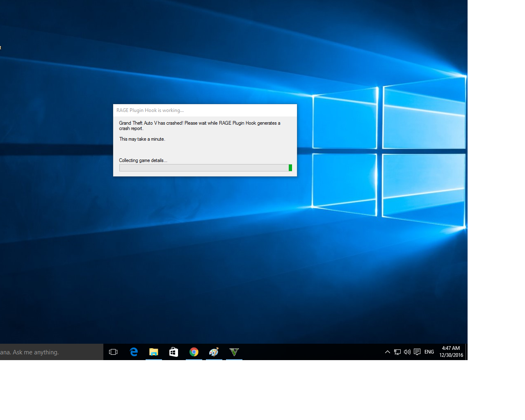The width and height of the screenshot is (525, 420).
Task: Click the 'Collecting game details' label
Action: 143,160
